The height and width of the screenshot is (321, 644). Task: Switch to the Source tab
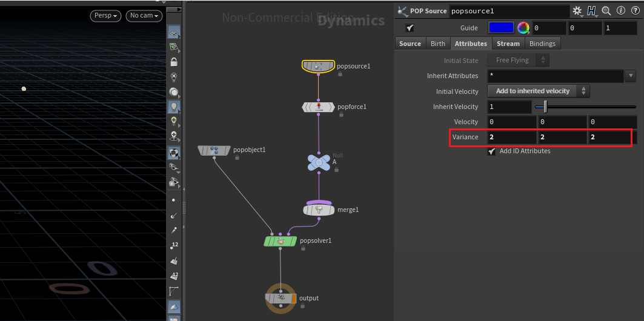tap(410, 44)
